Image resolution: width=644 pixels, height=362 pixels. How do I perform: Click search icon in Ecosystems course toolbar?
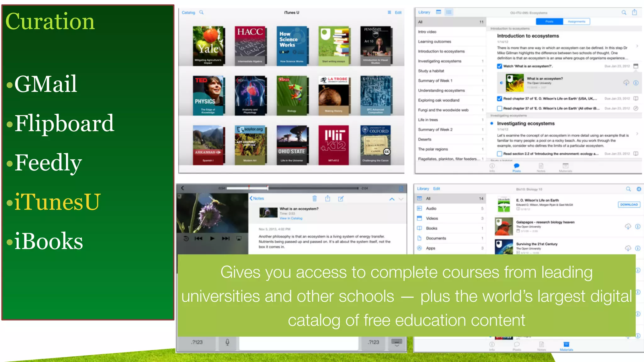(624, 12)
